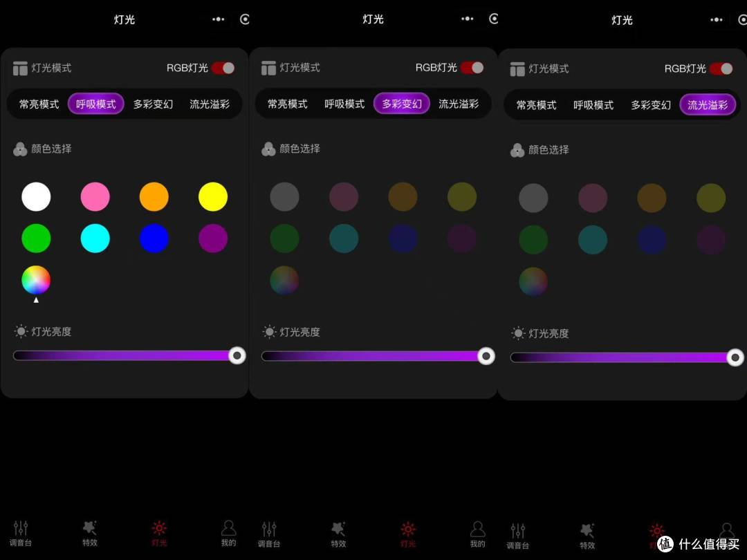Click dimmed color wheel in right panel
Screen dimensions: 747x560
533,281
